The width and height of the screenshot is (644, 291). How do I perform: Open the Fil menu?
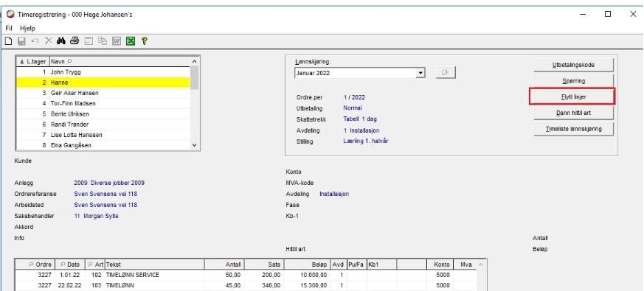click(9, 28)
